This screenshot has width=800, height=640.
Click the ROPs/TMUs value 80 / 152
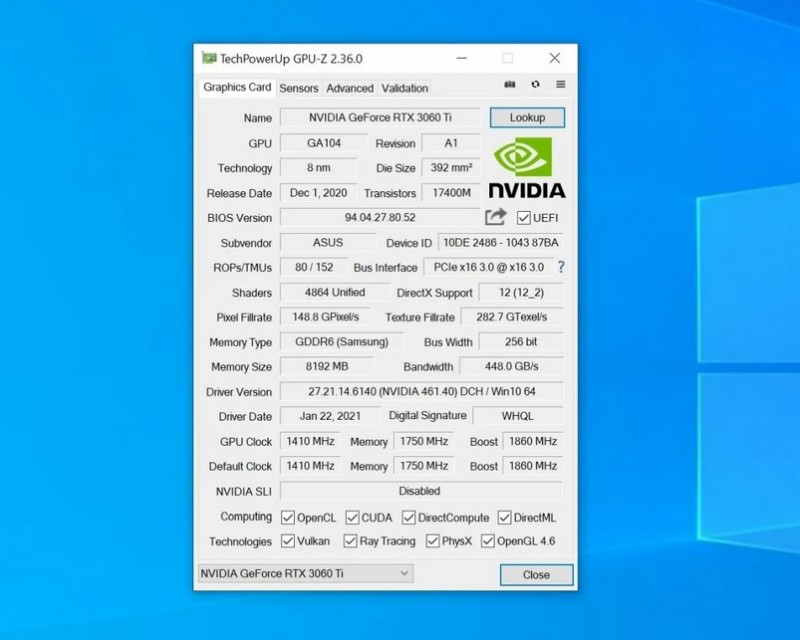[x=314, y=267]
